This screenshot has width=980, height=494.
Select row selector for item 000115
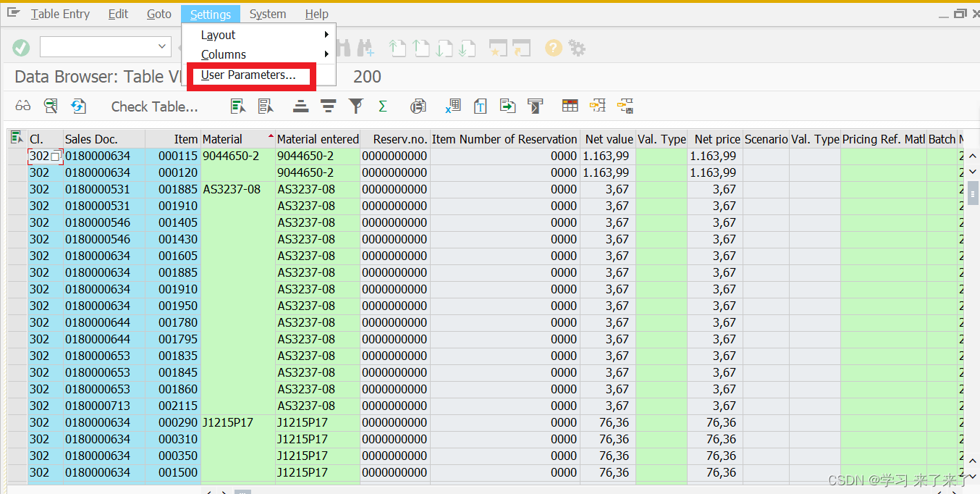tap(17, 156)
